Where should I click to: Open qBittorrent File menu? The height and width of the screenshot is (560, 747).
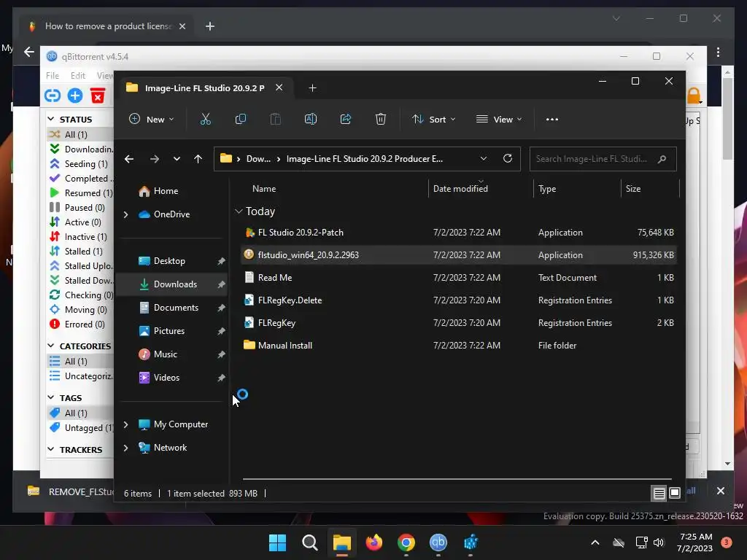click(53, 75)
